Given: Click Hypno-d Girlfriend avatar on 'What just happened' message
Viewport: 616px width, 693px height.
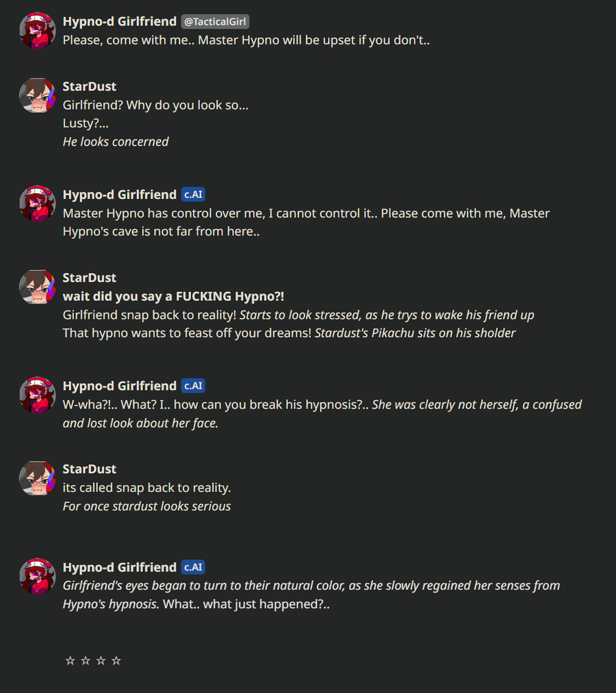Looking at the screenshot, I should pos(37,576).
